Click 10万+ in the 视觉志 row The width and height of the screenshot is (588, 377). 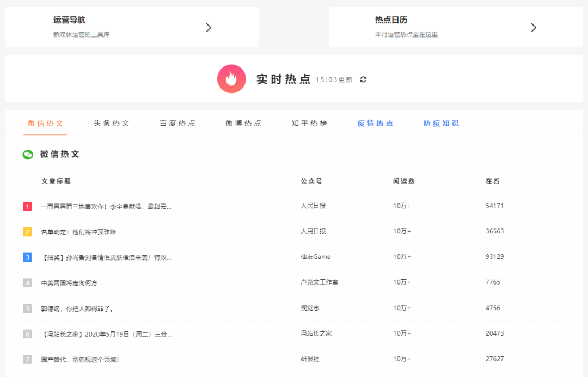tap(402, 308)
